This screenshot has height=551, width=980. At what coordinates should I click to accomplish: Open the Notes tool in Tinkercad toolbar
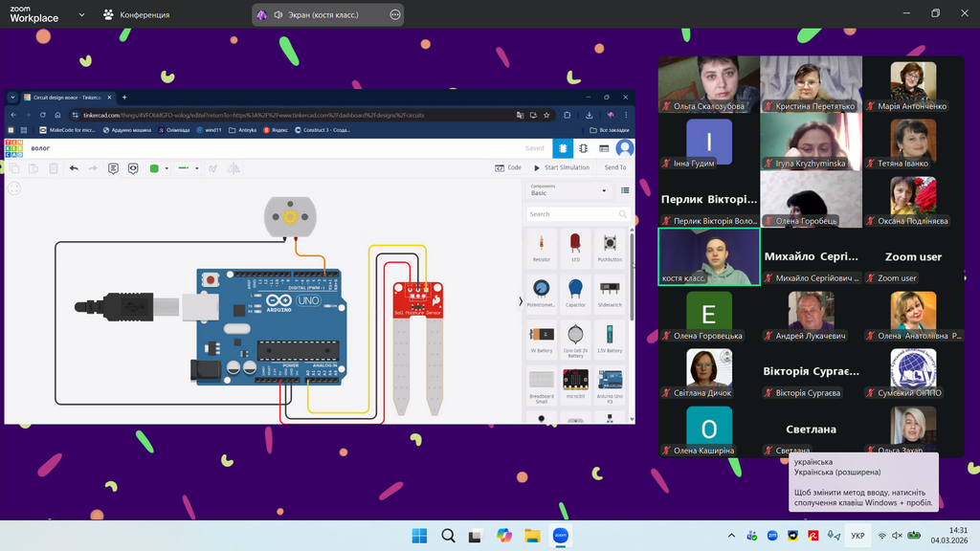pos(113,168)
